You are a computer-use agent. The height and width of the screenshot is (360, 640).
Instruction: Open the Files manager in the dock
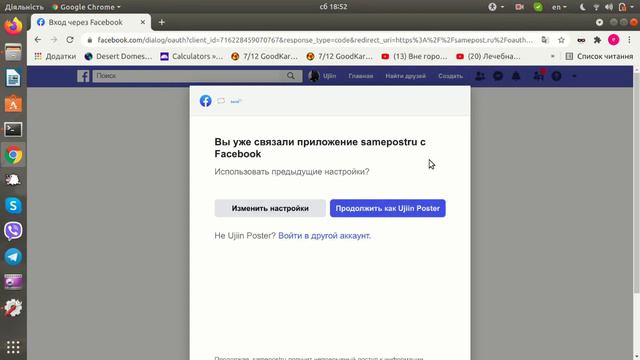click(13, 52)
